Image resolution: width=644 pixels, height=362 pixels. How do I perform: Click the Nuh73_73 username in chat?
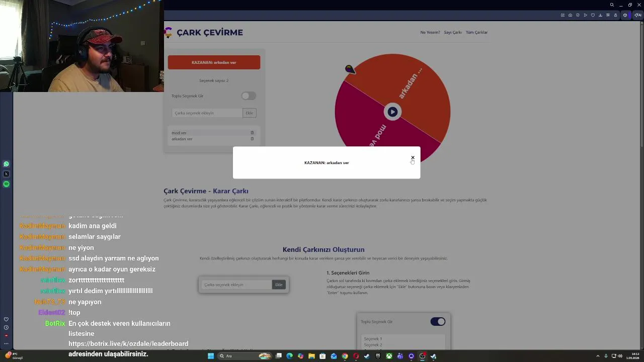point(49,302)
